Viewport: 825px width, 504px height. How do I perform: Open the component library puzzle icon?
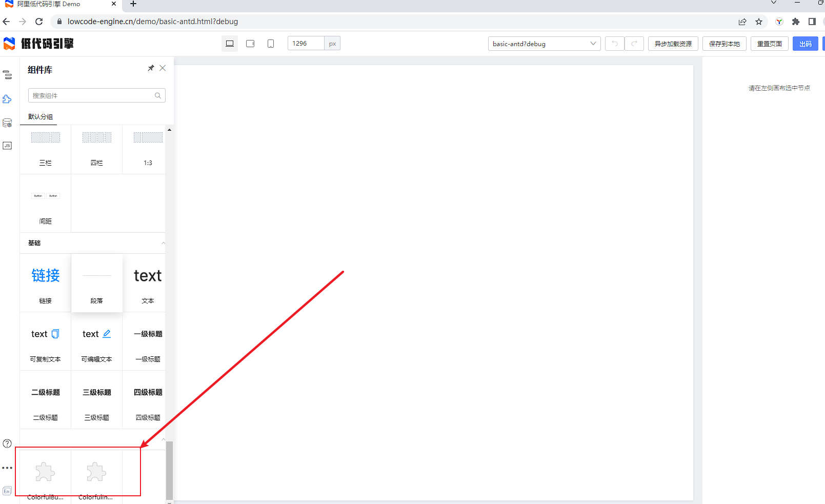[x=7, y=98]
